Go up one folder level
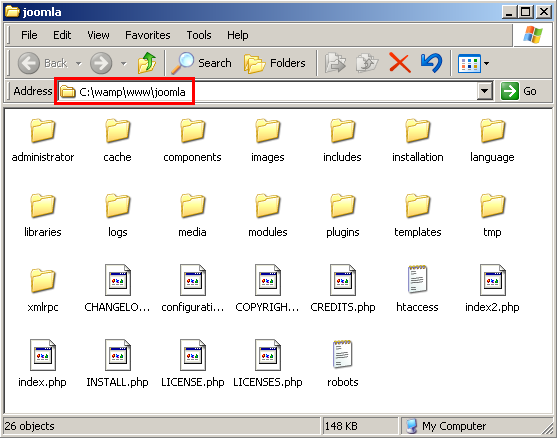The height and width of the screenshot is (438, 557). (x=147, y=63)
